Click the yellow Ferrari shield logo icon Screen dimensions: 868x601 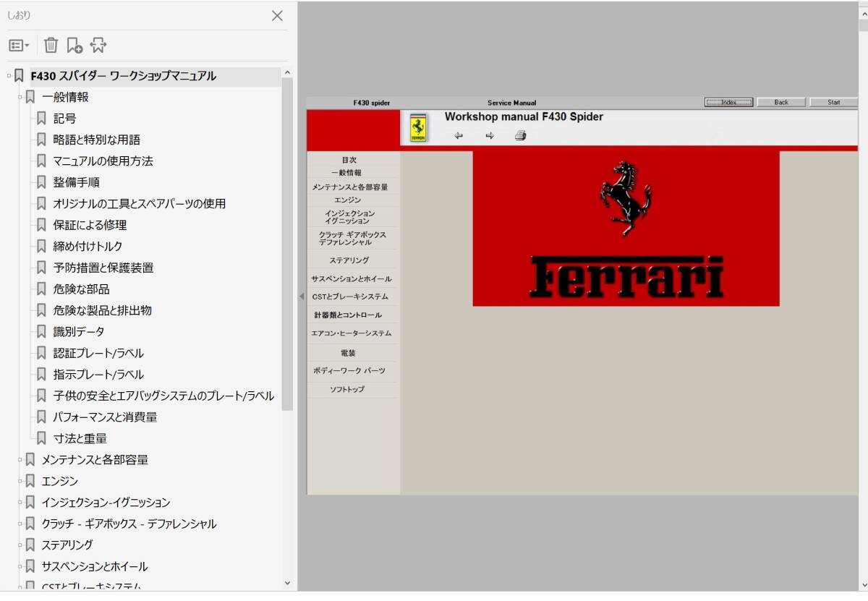418,128
